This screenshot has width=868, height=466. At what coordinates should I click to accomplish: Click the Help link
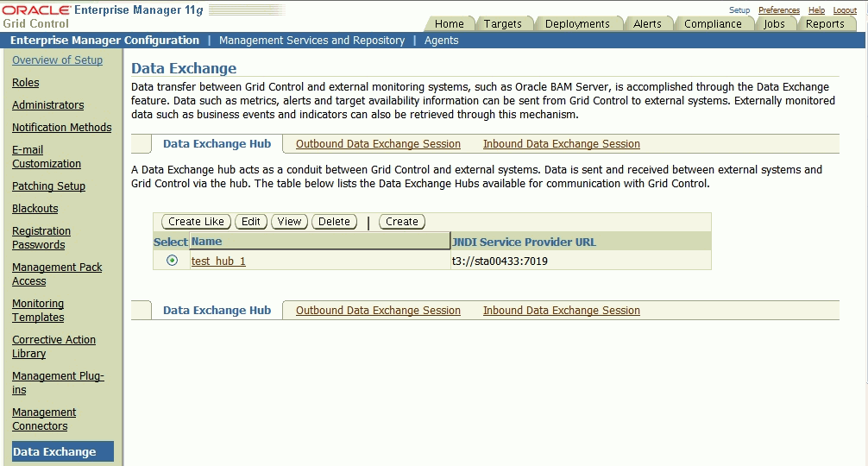(x=816, y=10)
